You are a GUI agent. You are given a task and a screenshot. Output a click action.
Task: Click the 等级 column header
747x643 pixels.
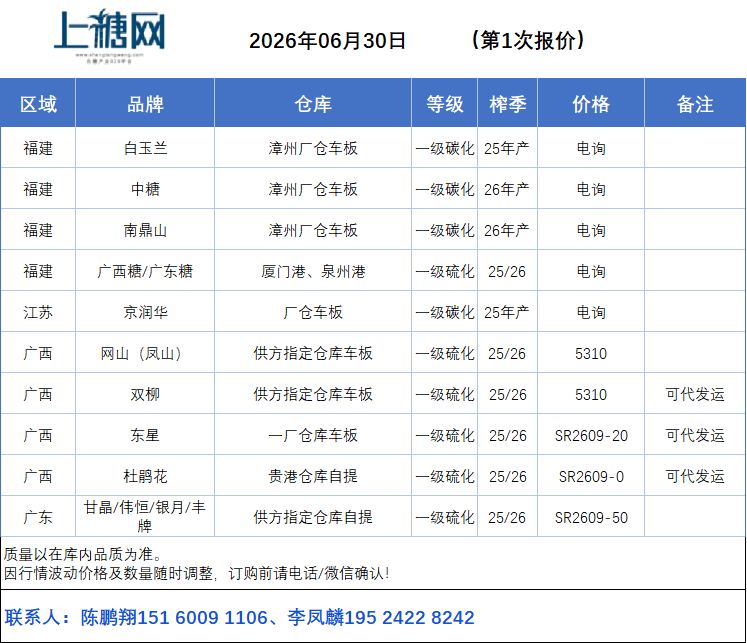click(444, 104)
